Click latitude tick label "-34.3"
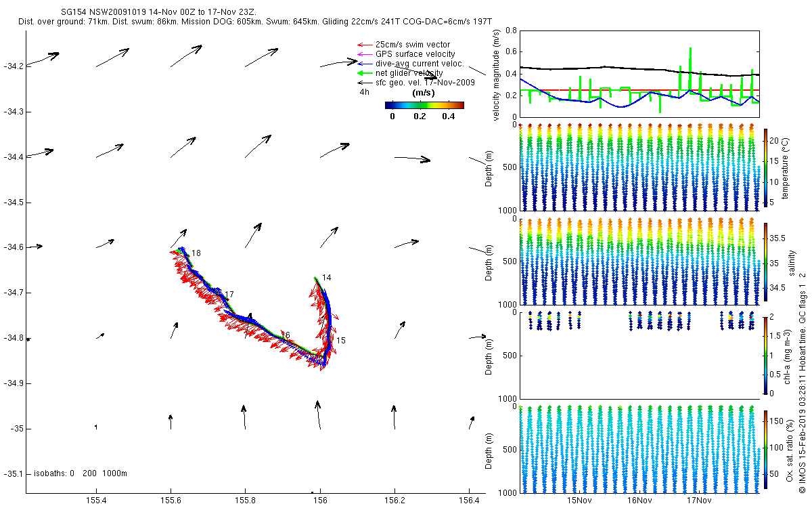812x508 pixels. tap(14, 111)
